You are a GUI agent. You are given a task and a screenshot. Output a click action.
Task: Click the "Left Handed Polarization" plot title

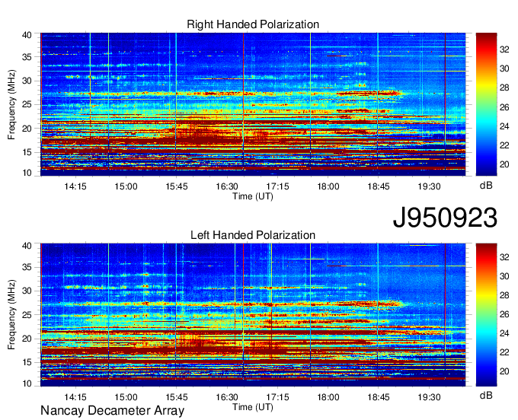point(253,235)
